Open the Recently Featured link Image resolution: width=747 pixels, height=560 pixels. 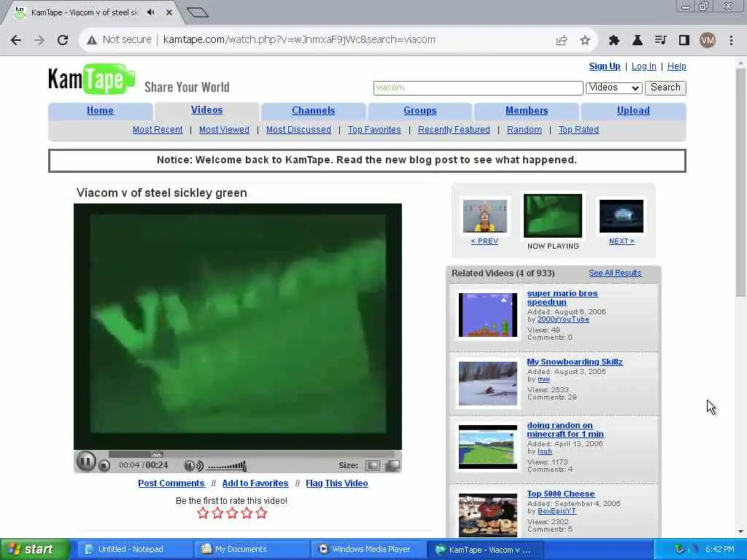[454, 130]
